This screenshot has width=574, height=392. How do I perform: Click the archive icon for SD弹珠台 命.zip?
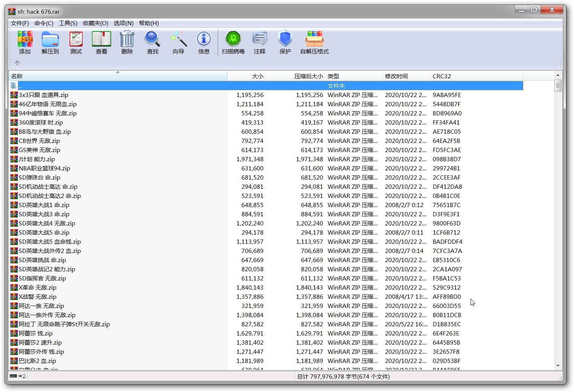pos(14,177)
